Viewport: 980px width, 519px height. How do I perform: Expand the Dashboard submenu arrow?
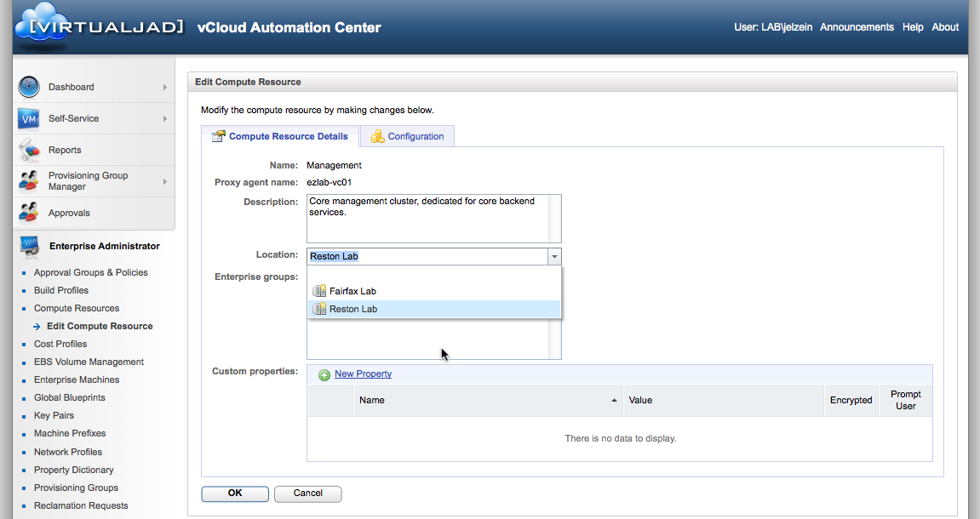click(x=165, y=87)
